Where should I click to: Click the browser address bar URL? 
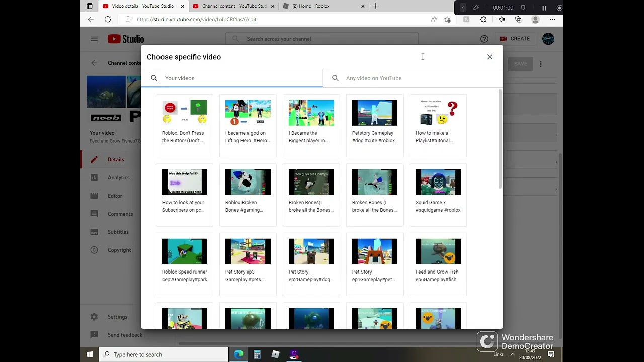pos(197,19)
